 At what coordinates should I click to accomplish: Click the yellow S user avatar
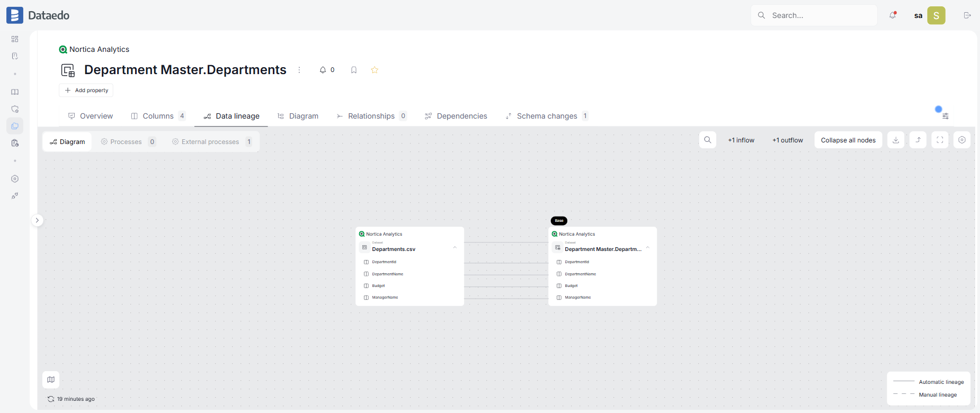point(936,15)
